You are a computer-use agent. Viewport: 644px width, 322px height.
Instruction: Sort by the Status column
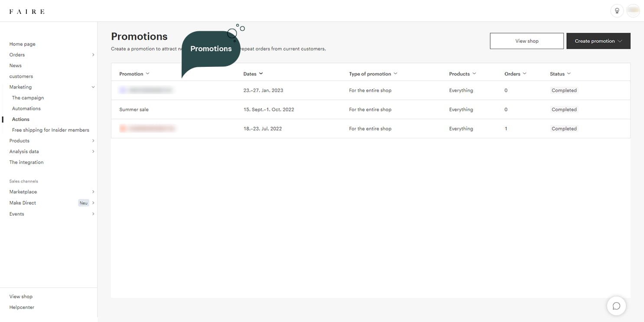pyautogui.click(x=560, y=74)
